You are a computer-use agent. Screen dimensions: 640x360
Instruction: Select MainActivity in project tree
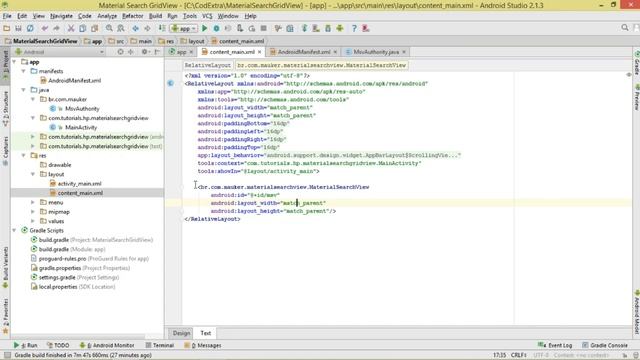[81, 127]
